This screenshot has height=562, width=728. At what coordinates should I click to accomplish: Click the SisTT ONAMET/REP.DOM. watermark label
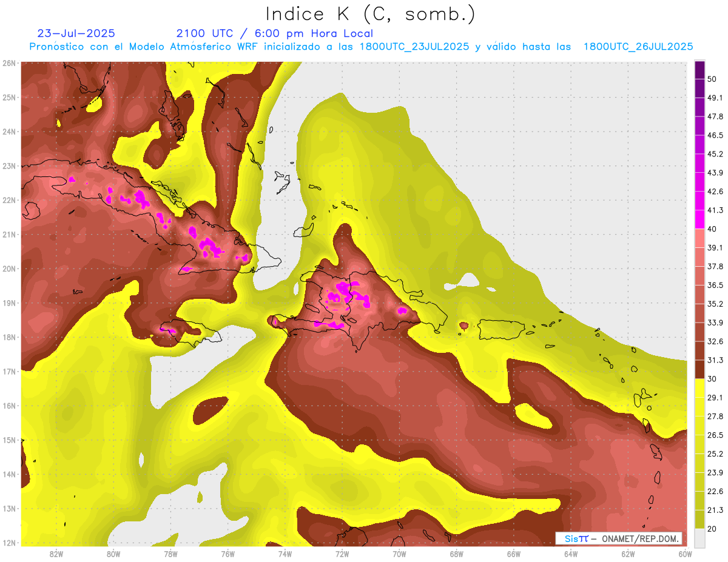619,538
